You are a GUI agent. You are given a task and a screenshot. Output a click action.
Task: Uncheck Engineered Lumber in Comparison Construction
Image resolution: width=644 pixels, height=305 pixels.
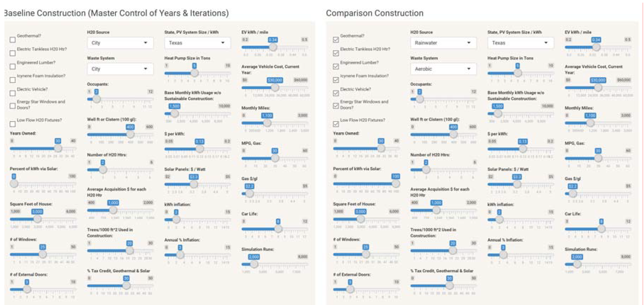coord(336,66)
